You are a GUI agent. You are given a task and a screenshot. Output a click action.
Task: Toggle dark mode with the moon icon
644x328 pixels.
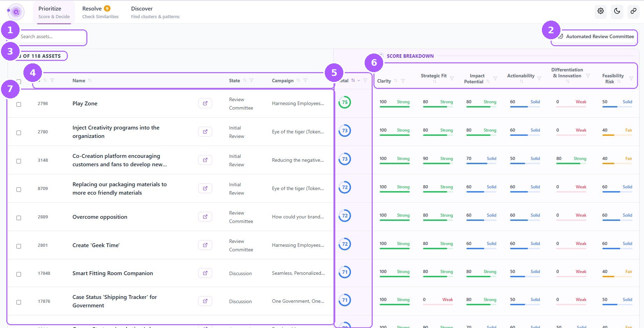pos(617,11)
